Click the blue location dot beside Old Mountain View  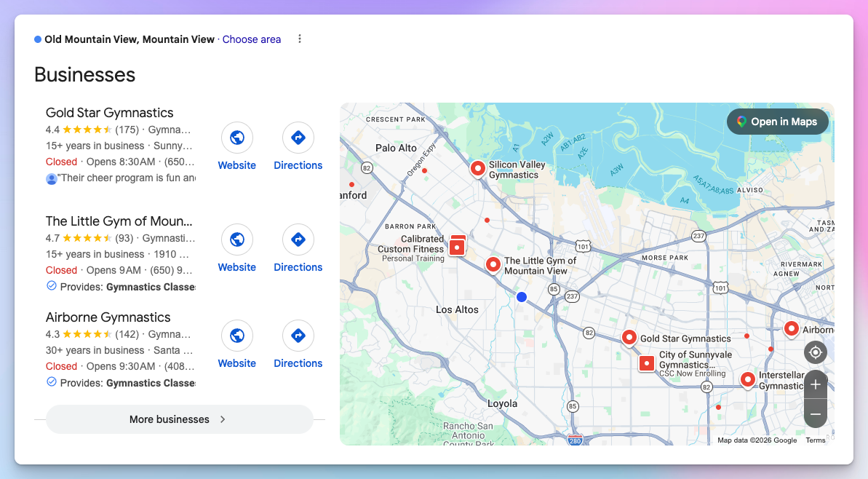38,39
